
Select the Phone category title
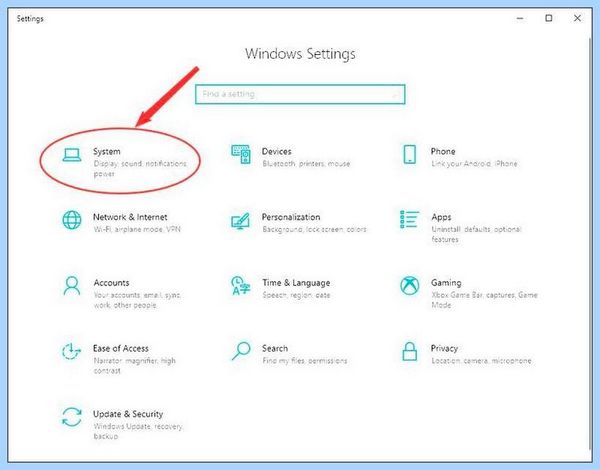pos(443,152)
